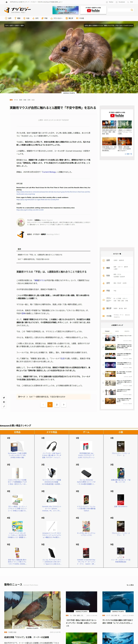Copy link using the floating link icon
Viewport: 138px width, 644px height.
pyautogui.click(x=4, y=406)
